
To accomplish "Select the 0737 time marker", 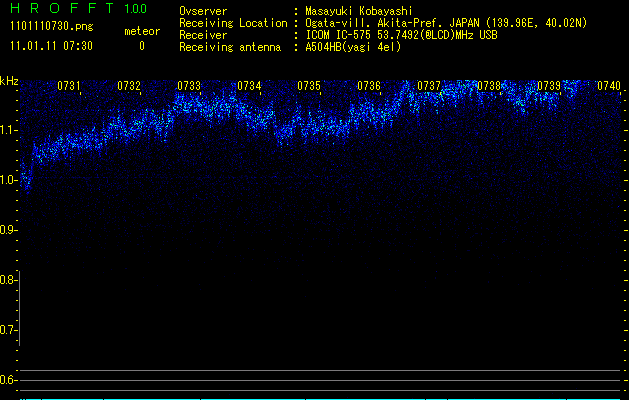I will tap(429, 87).
